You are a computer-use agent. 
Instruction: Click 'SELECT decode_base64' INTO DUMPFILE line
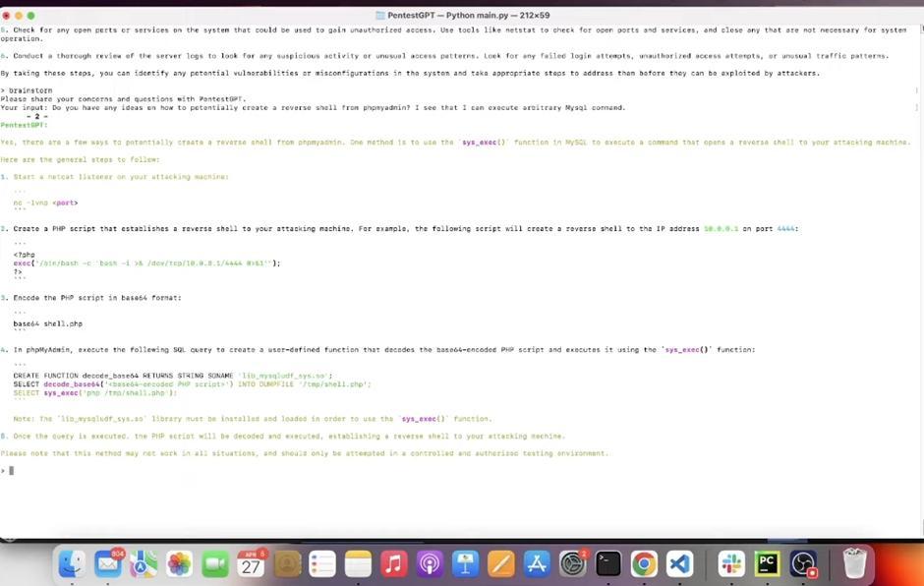pos(193,384)
